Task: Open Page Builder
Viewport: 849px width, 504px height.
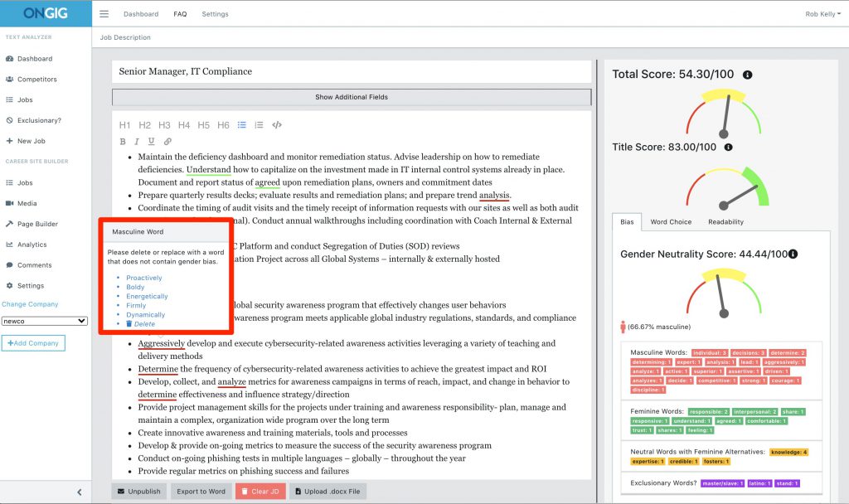Action: pos(32,224)
